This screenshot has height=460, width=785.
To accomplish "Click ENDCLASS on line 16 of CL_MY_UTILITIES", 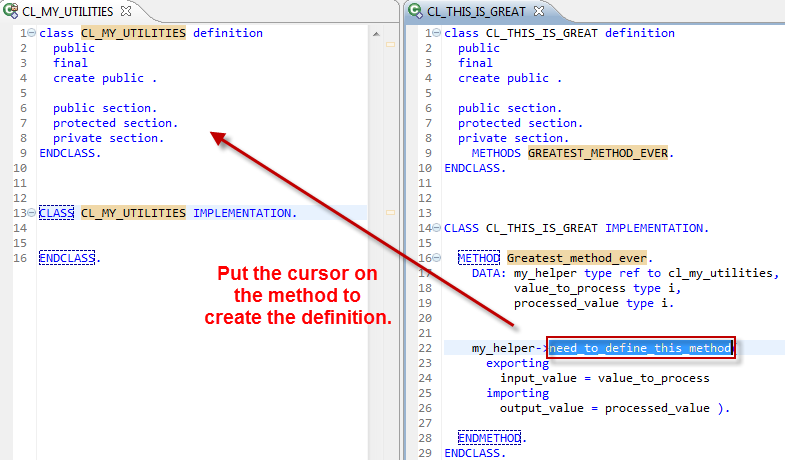I will [x=67, y=258].
